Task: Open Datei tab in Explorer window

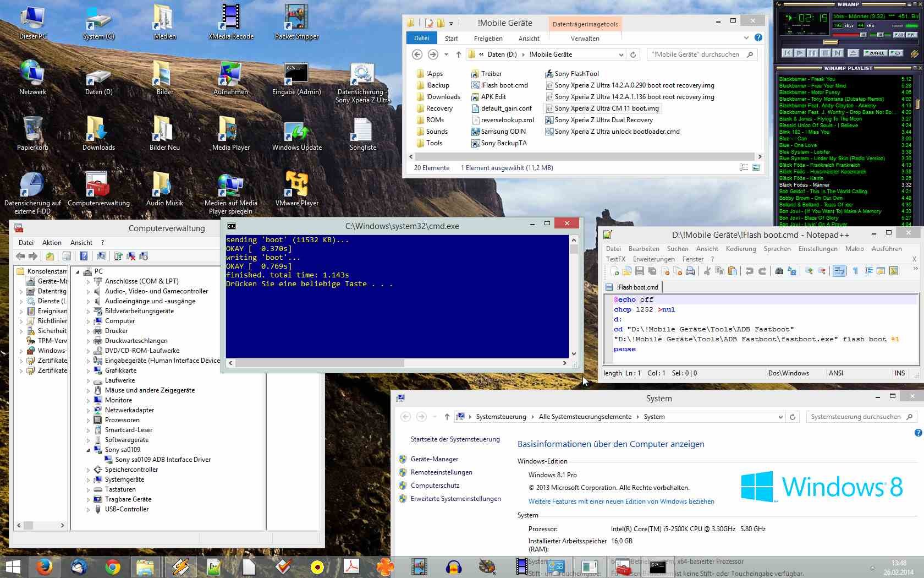Action: click(x=421, y=38)
